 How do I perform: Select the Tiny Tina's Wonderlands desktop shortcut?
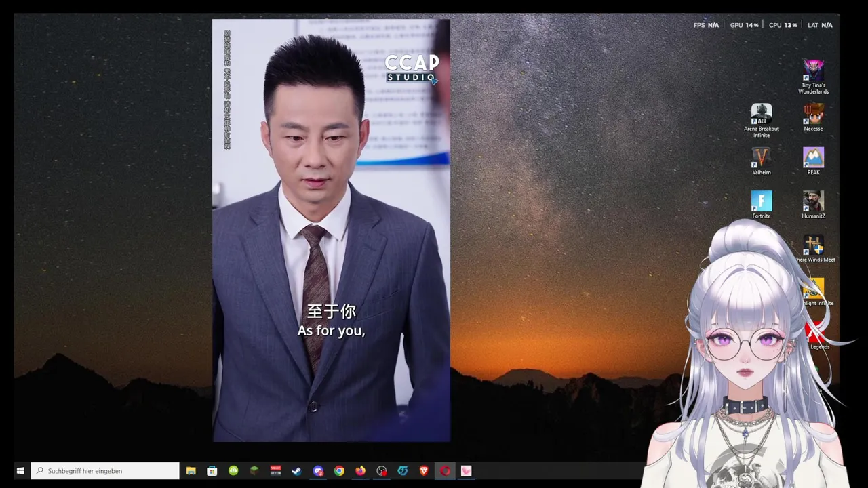pos(813,77)
